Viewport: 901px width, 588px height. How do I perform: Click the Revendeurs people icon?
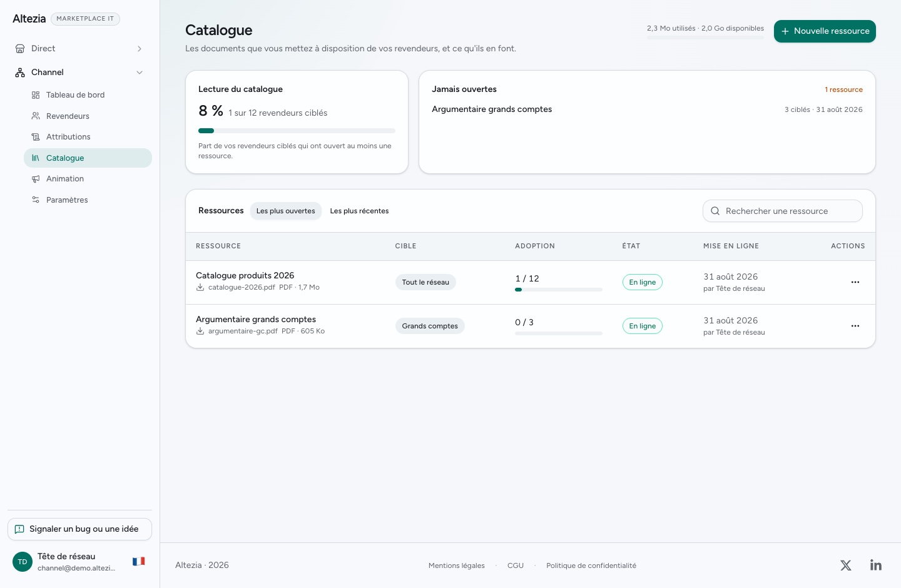click(36, 116)
